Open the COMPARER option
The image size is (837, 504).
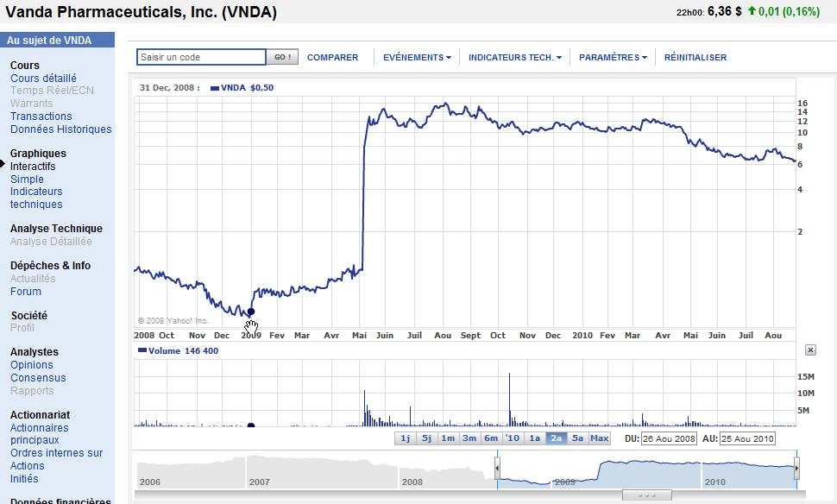point(332,57)
